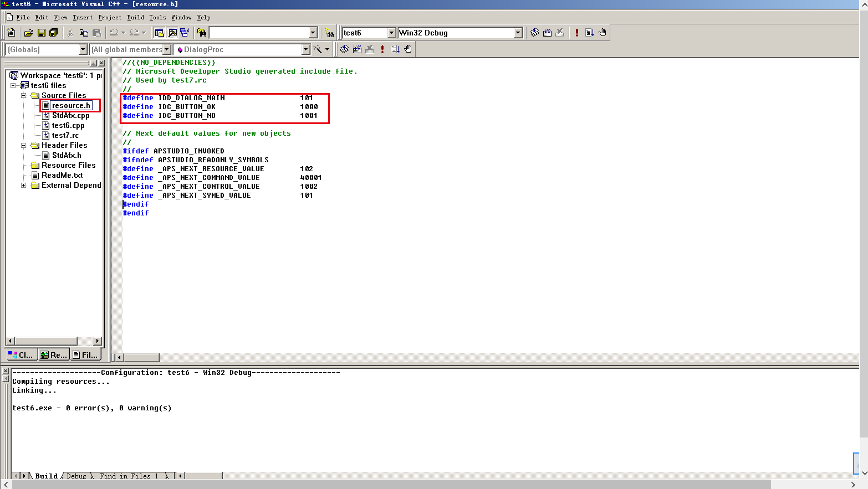
Task: Click the Search help binoculars icon
Action: click(329, 33)
